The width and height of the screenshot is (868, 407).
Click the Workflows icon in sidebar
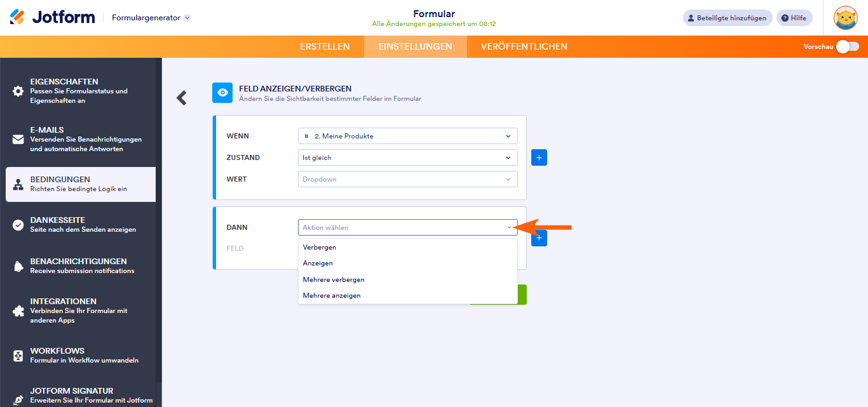(x=18, y=356)
